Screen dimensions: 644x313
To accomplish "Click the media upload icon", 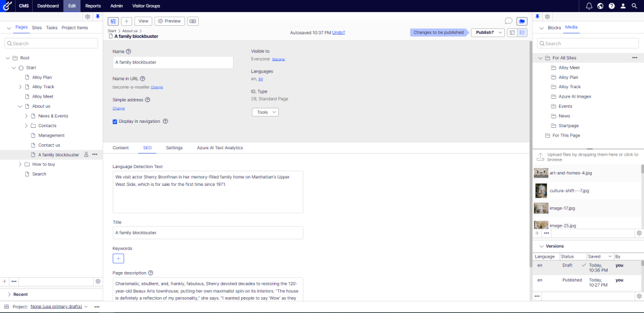I will click(540, 156).
